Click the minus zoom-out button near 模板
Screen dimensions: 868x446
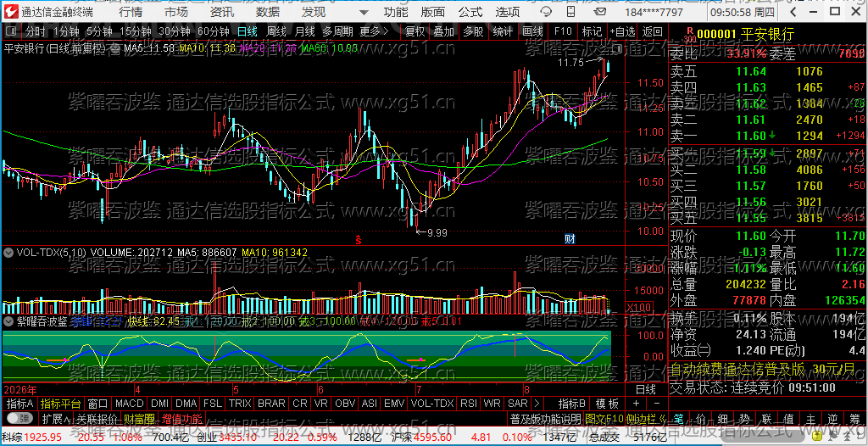coord(657,403)
